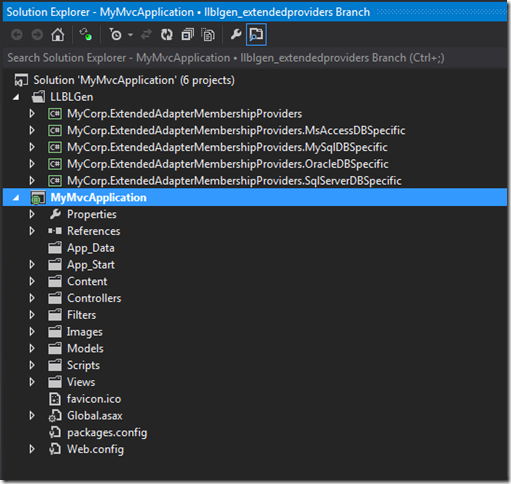This screenshot has height=484, width=511.
Task: Select the App_Data folder
Action: [91, 248]
